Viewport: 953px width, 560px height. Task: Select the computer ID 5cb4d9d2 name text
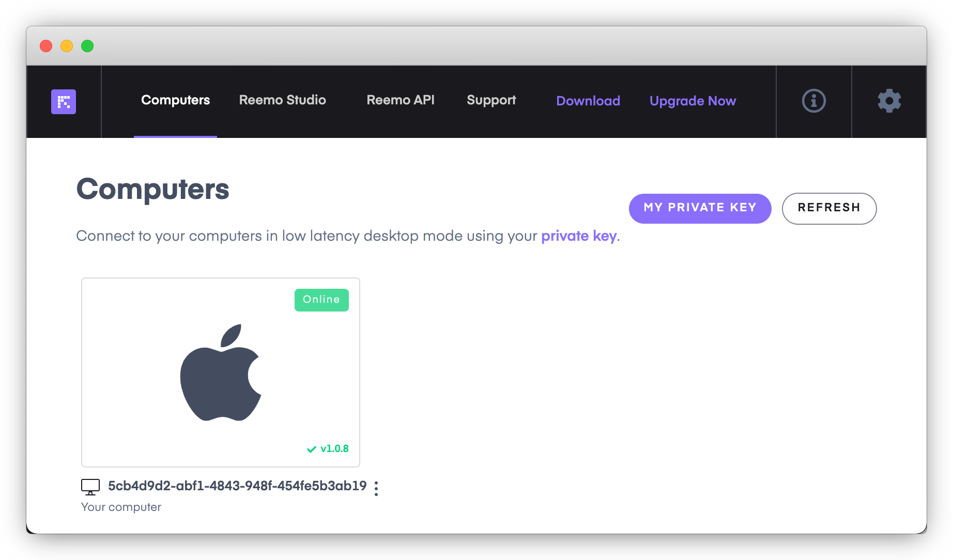[237, 486]
